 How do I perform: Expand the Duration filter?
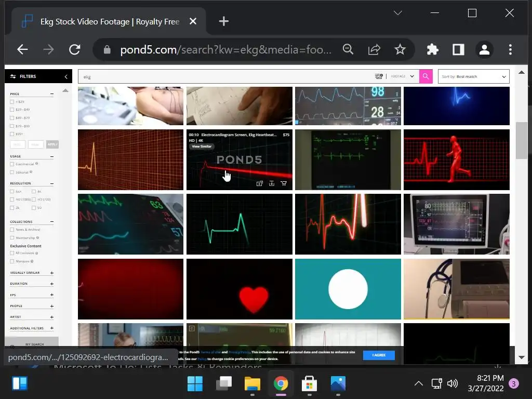click(52, 284)
